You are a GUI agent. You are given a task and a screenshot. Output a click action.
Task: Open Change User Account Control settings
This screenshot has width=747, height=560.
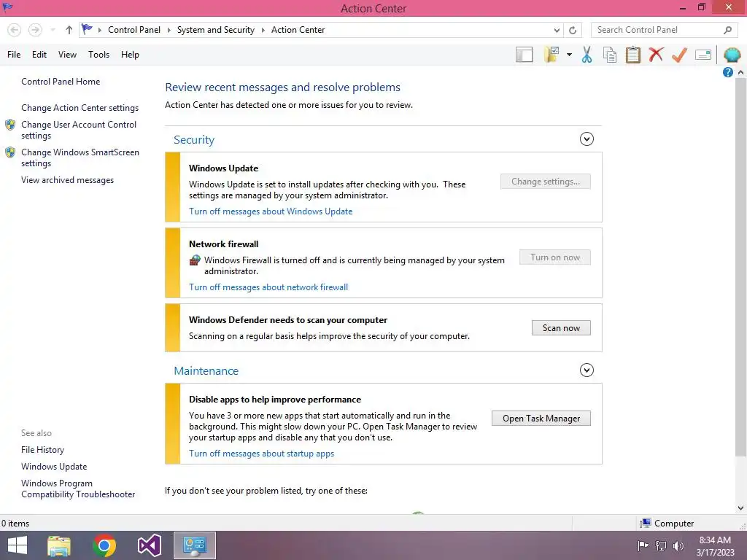point(79,130)
